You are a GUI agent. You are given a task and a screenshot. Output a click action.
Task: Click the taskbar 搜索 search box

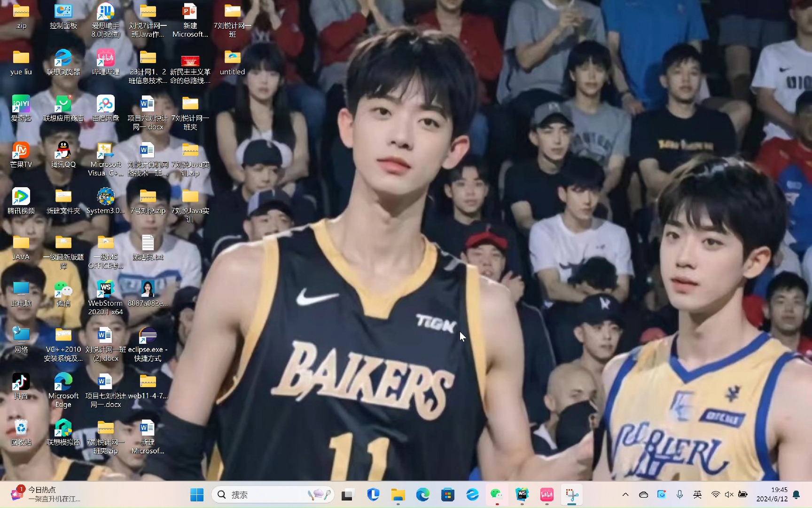(x=273, y=494)
